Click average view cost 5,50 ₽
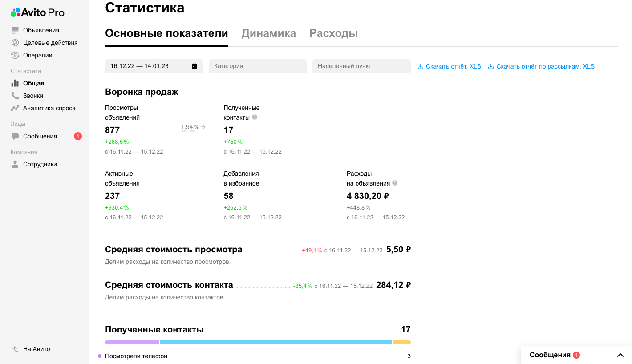This screenshot has width=632, height=364. 398,249
